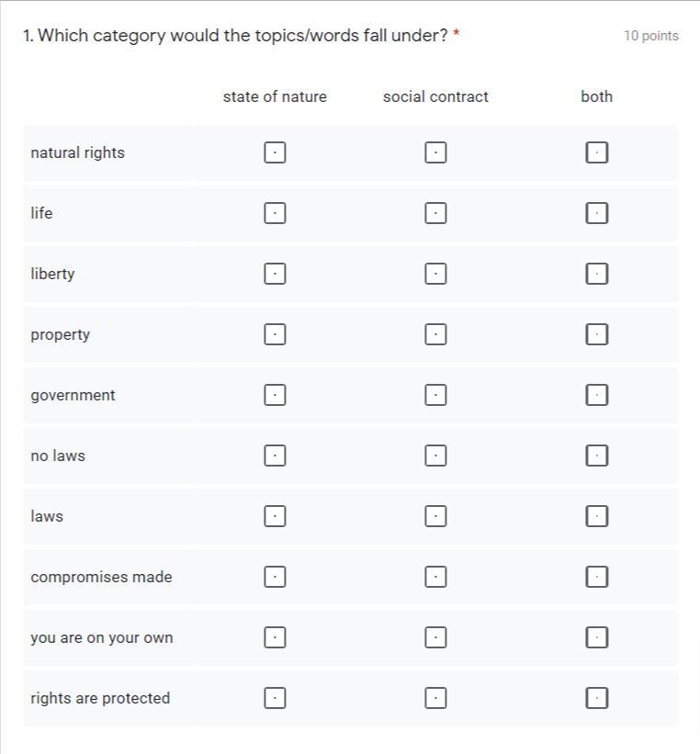Screen dimensions: 700x754
Task: Mark compromises made as 'both'
Action: click(596, 577)
